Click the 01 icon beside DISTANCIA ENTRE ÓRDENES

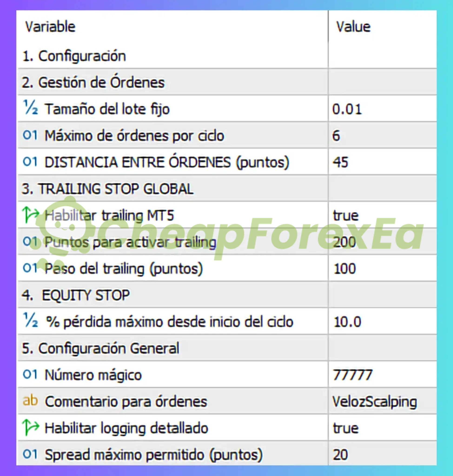(x=30, y=162)
